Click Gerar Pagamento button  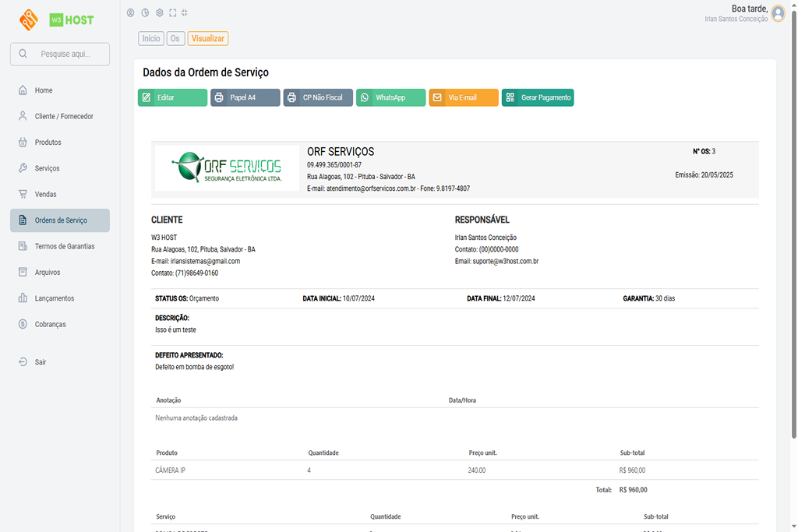coord(538,97)
